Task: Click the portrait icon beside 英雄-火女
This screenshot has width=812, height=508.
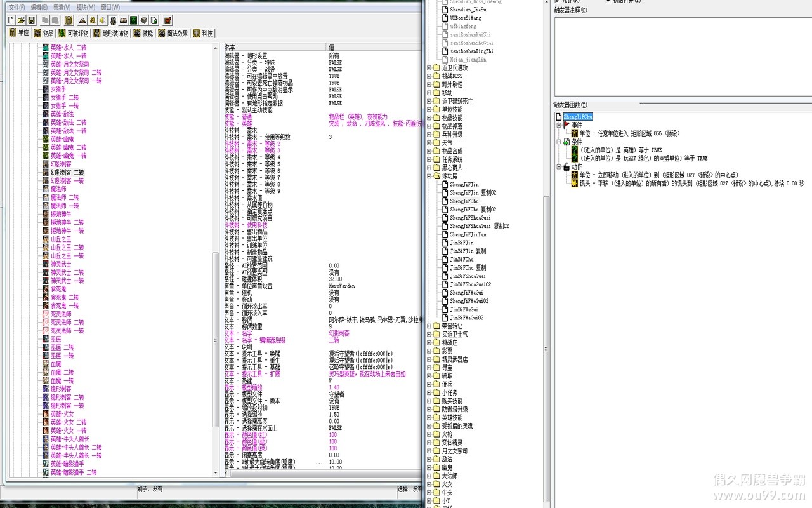Action: 46,413
